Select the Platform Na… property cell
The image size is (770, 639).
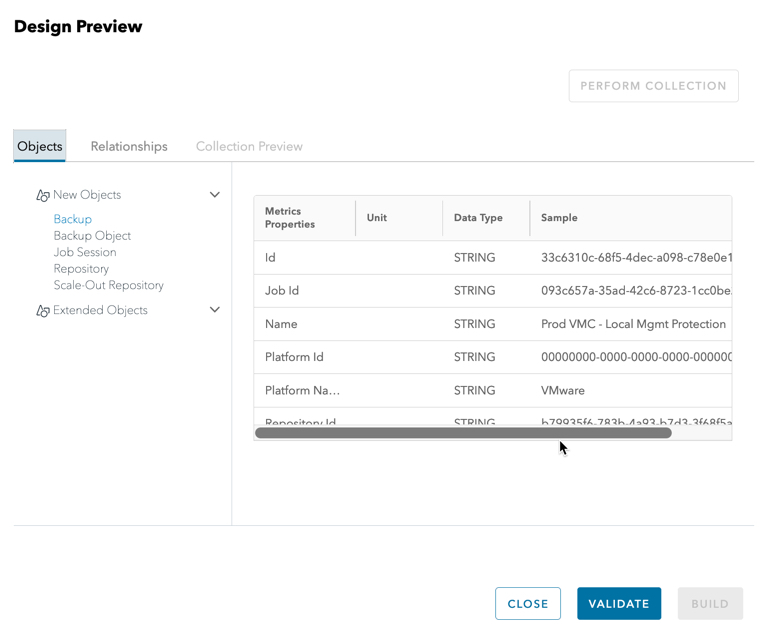[x=302, y=390]
